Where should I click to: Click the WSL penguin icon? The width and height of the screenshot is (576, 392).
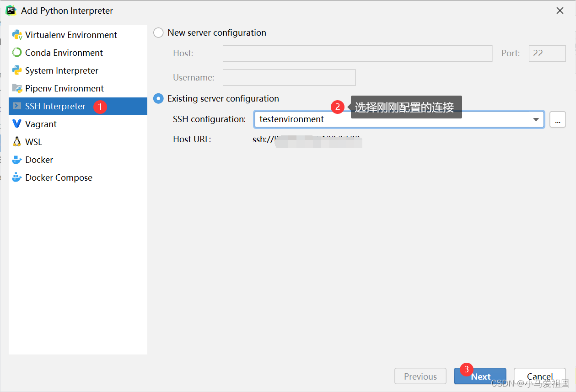click(x=17, y=142)
